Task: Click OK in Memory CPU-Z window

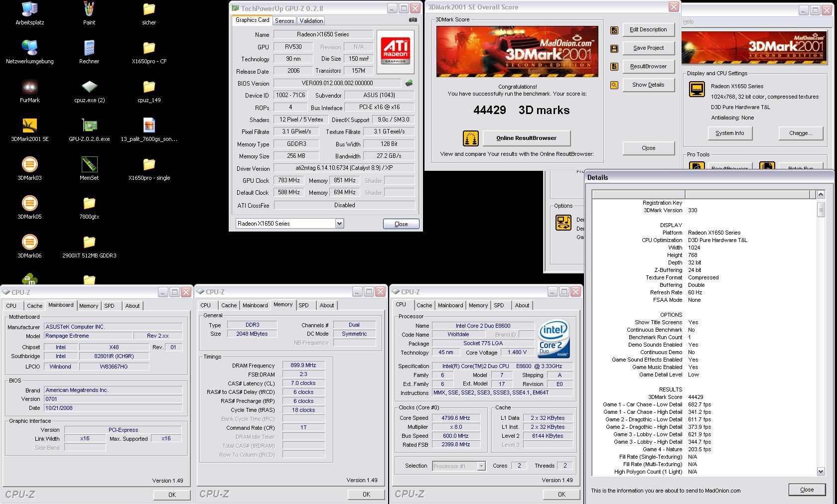Action: 366,495
